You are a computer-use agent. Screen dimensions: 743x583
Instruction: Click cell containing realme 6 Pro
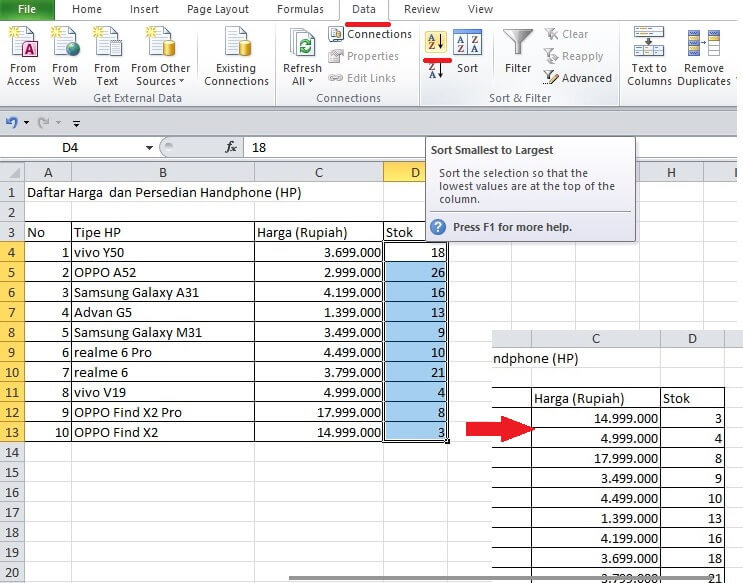163,352
